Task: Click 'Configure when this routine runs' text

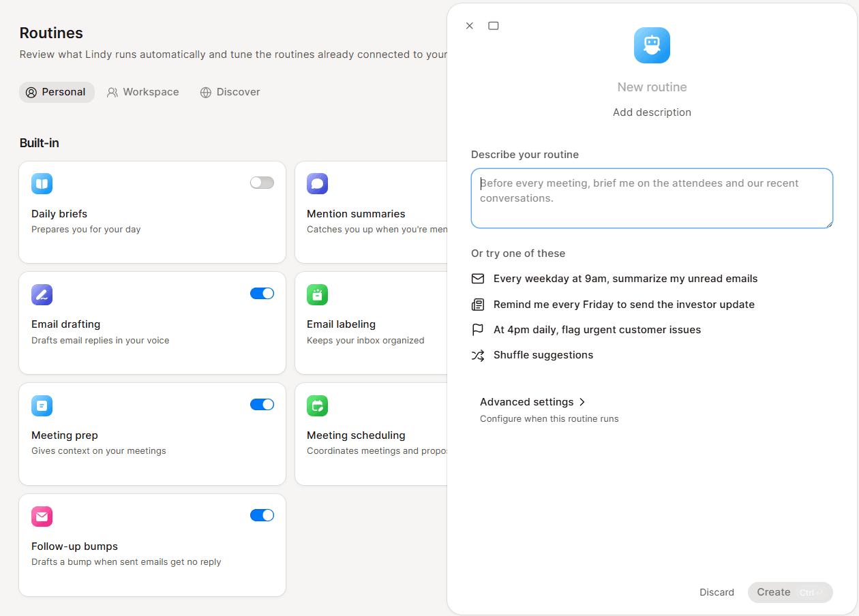Action: 549,419
